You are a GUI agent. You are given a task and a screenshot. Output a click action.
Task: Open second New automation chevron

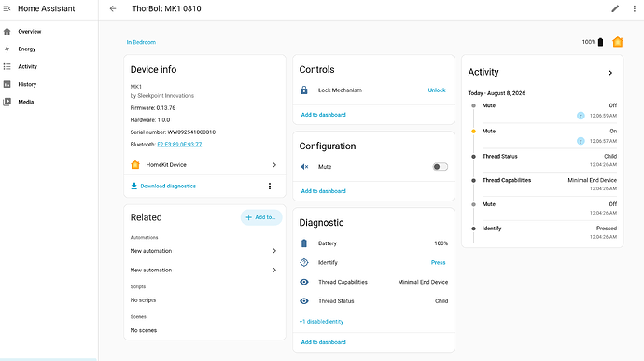click(274, 270)
